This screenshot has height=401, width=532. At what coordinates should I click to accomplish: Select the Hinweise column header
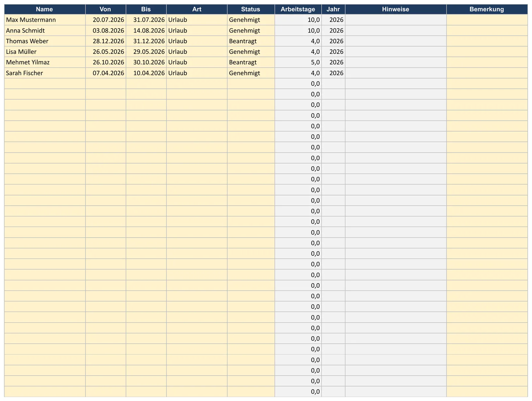tap(396, 9)
